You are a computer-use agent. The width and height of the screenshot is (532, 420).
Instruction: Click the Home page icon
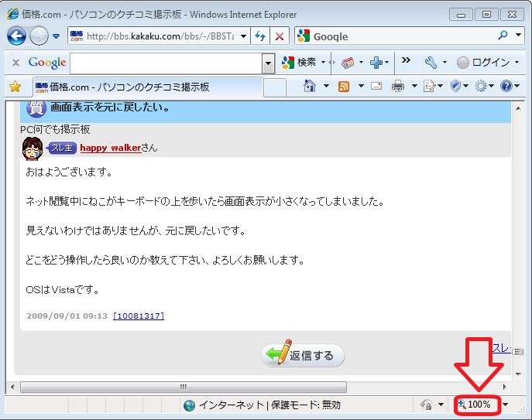[310, 86]
